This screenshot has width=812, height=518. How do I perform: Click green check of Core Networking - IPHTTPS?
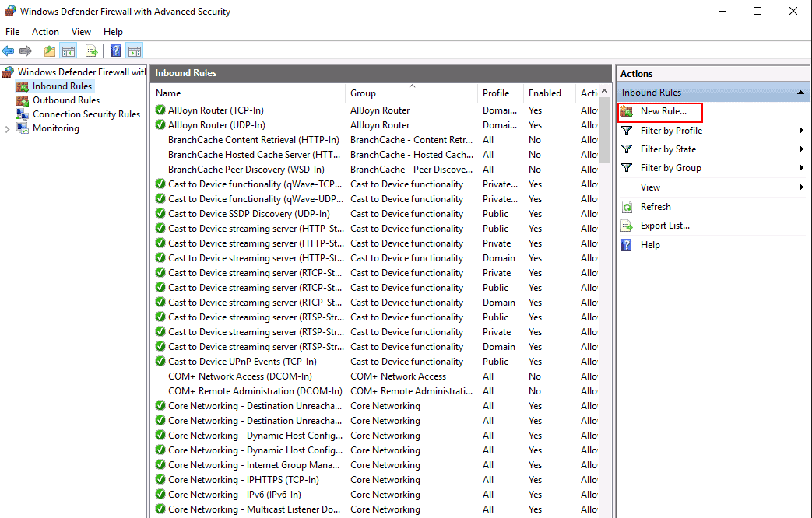coord(160,480)
